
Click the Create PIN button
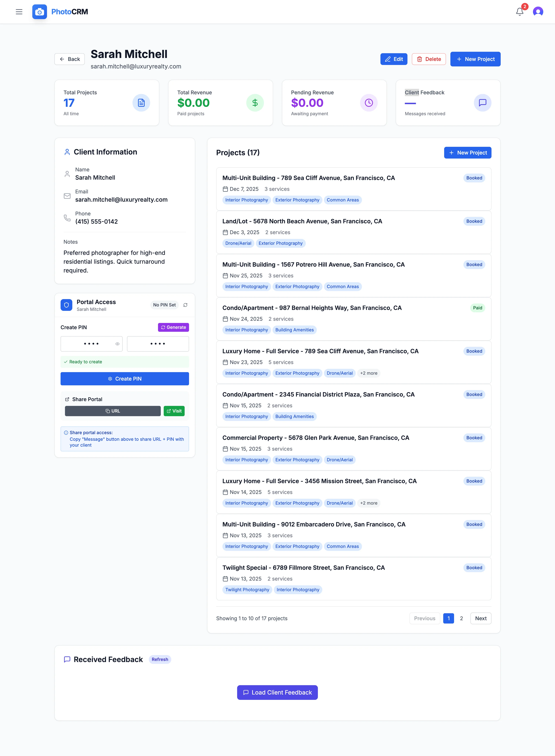tap(125, 379)
